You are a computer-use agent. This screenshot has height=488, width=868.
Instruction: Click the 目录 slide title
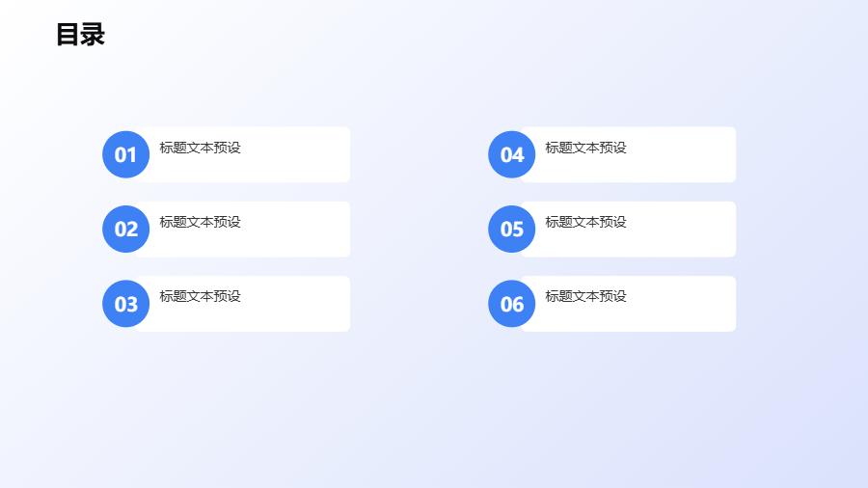click(x=80, y=36)
